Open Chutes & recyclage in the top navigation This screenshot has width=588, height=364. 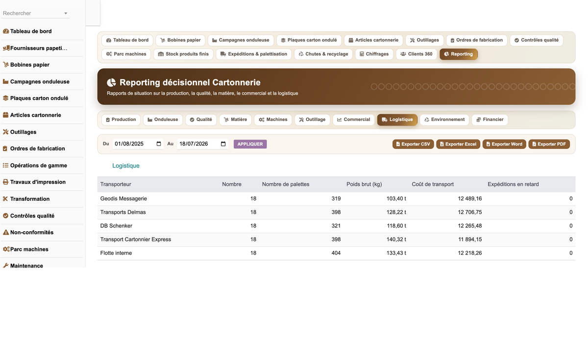coord(323,54)
